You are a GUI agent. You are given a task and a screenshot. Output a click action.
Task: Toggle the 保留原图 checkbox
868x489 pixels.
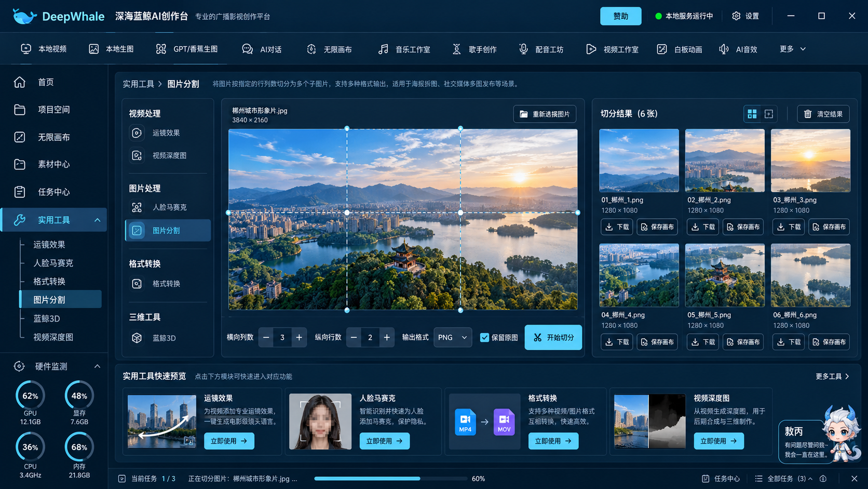tap(484, 337)
